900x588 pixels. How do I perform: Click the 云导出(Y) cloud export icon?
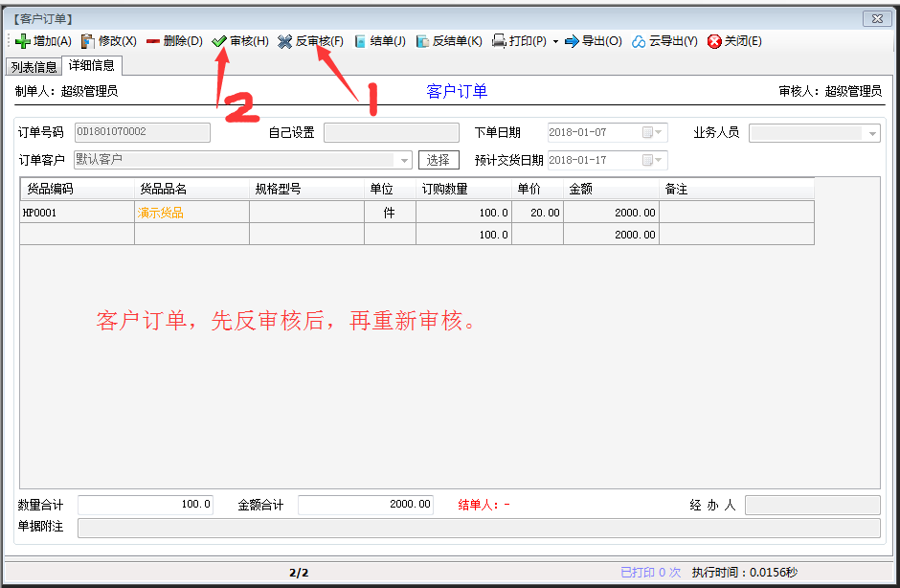[637, 41]
